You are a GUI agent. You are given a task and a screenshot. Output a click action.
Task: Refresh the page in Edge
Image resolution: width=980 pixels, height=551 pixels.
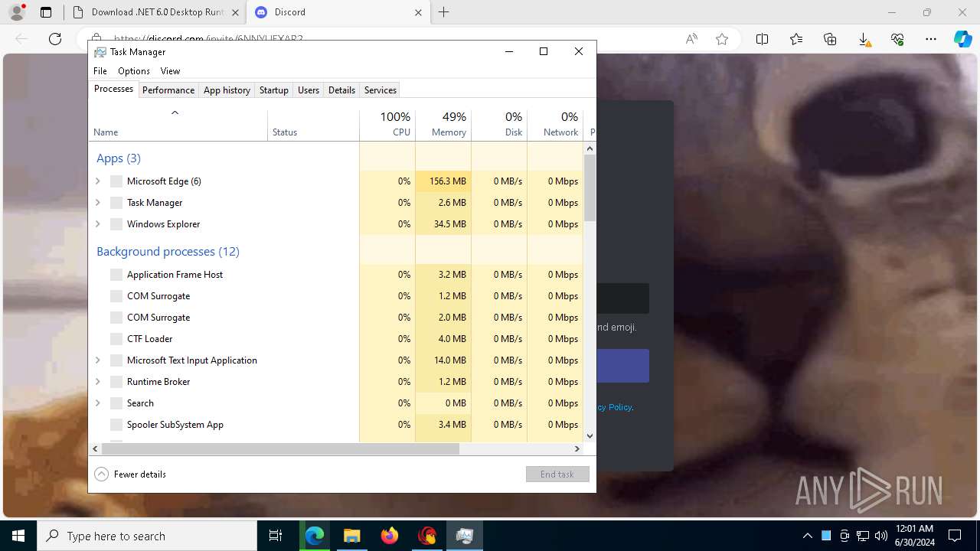click(55, 39)
